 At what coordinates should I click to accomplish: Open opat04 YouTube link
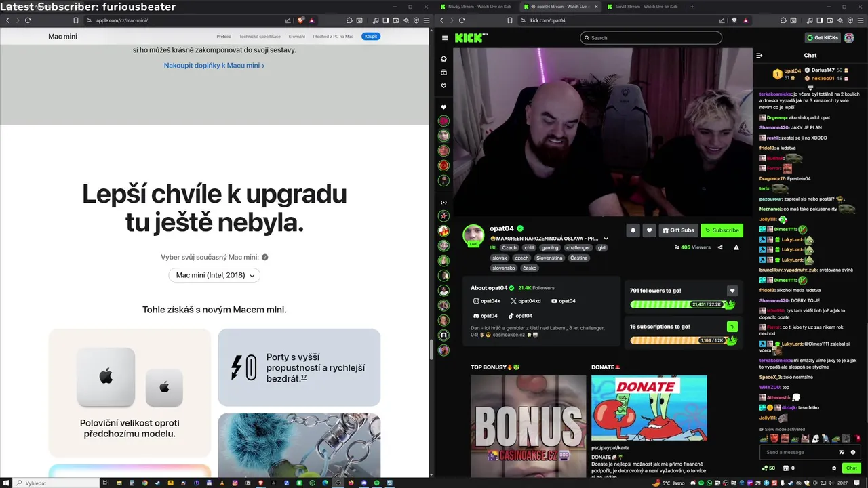click(x=564, y=301)
